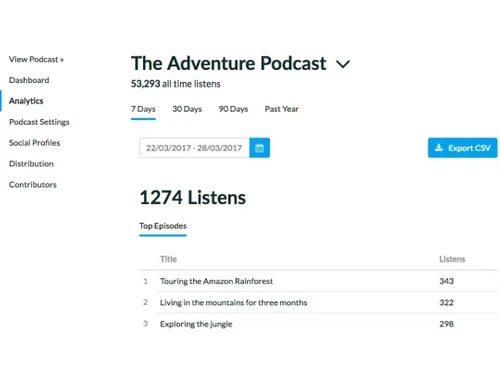Screen dimensions: 500x375
Task: Go to Dashboard in sidebar
Action: [x=29, y=80]
